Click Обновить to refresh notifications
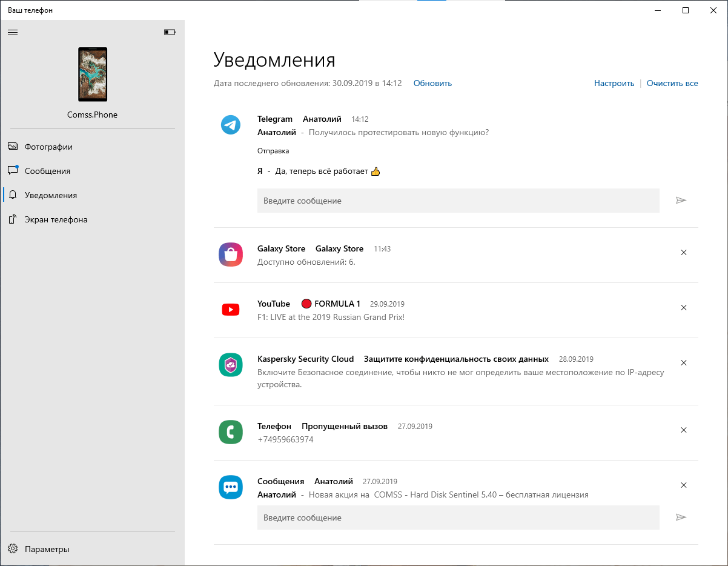The image size is (728, 566). pyautogui.click(x=432, y=83)
